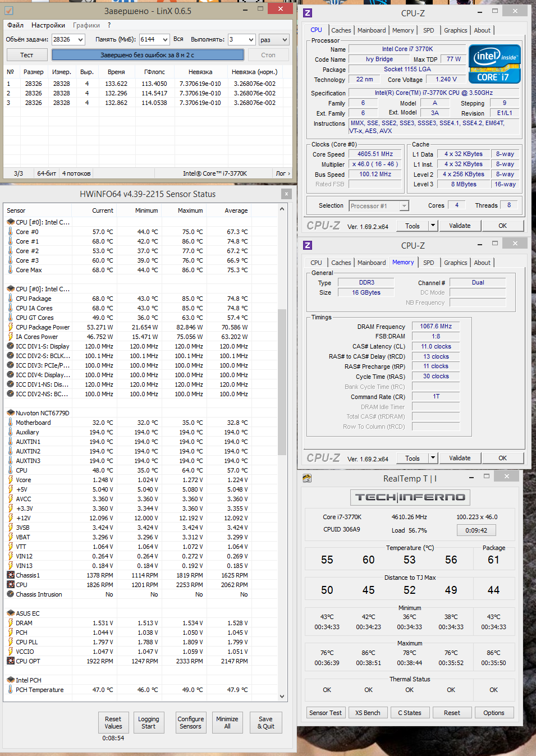Click the DRAM voltage lightning icon
The height and width of the screenshot is (756, 536).
pyautogui.click(x=10, y=623)
